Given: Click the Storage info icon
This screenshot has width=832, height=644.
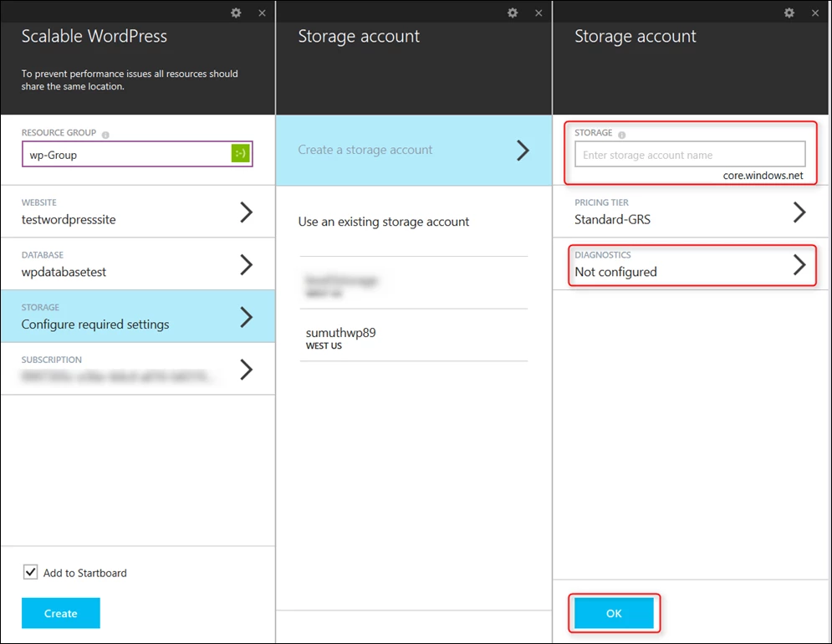Looking at the screenshot, I should pos(622,135).
